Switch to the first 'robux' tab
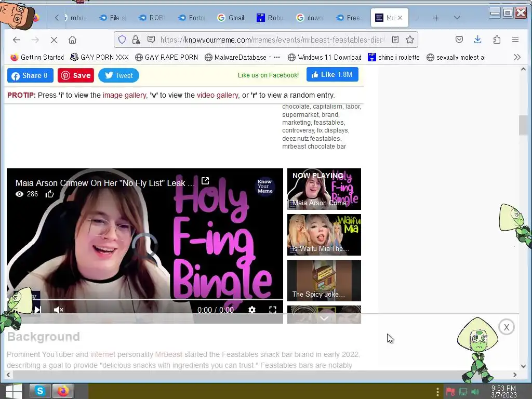532x399 pixels. 75,18
